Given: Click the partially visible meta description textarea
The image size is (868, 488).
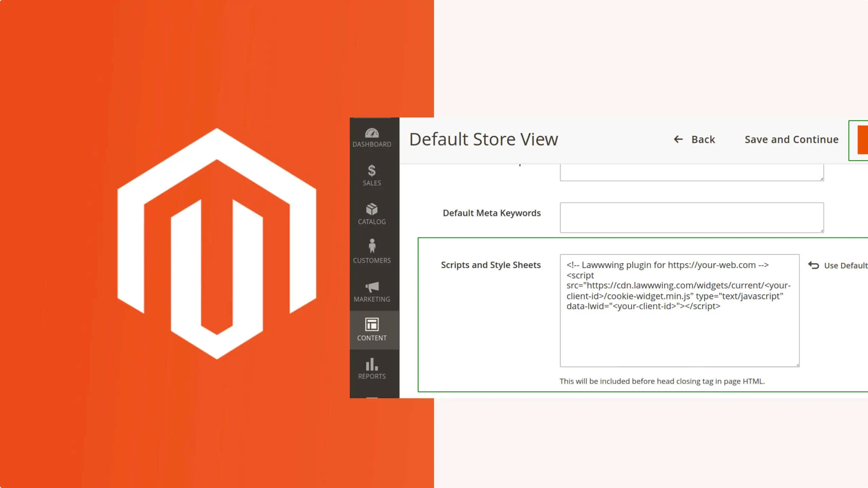Looking at the screenshot, I should (692, 172).
